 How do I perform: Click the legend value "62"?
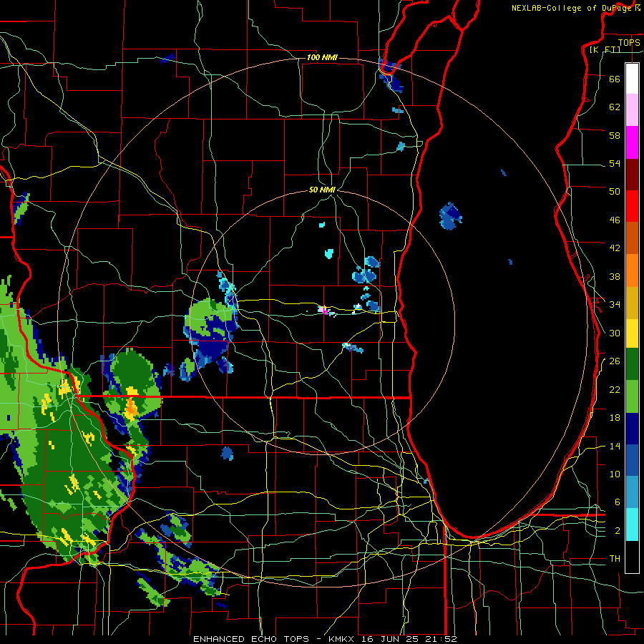pos(615,107)
